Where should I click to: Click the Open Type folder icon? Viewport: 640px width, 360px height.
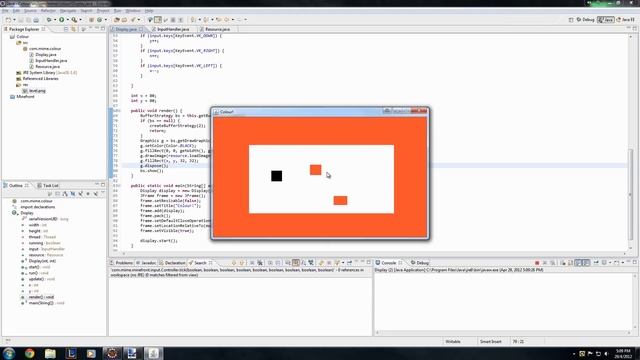tap(117, 20)
